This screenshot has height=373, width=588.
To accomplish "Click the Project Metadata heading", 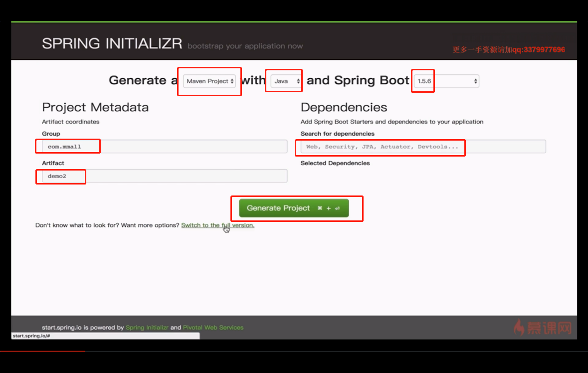I will point(95,107).
